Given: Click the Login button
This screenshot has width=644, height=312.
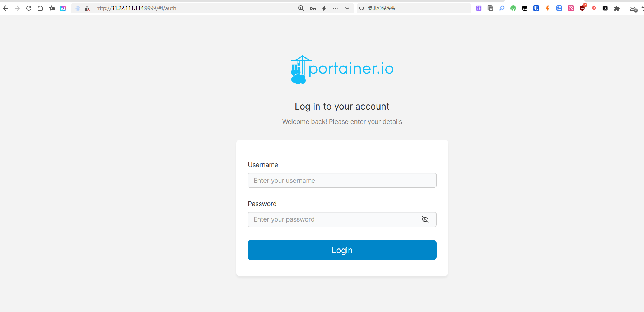Looking at the screenshot, I should [x=342, y=250].
